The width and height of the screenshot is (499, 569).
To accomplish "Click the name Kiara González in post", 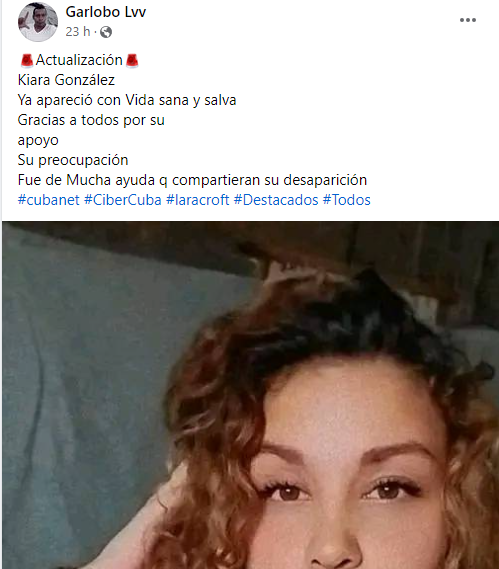I will pos(66,80).
